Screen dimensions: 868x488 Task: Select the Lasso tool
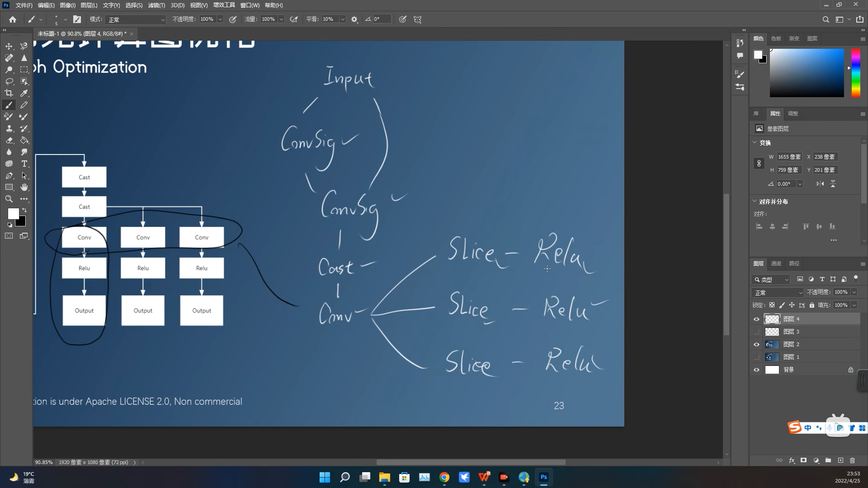[9, 81]
